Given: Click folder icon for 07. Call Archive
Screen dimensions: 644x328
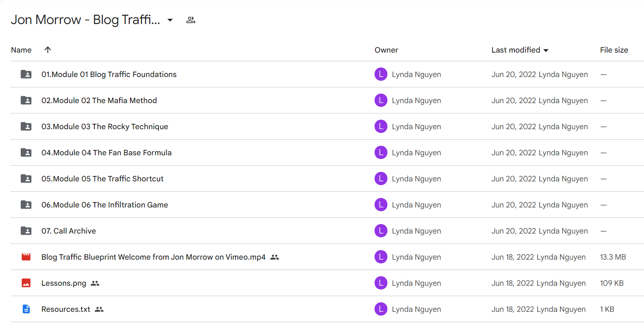Looking at the screenshot, I should 26,231.
